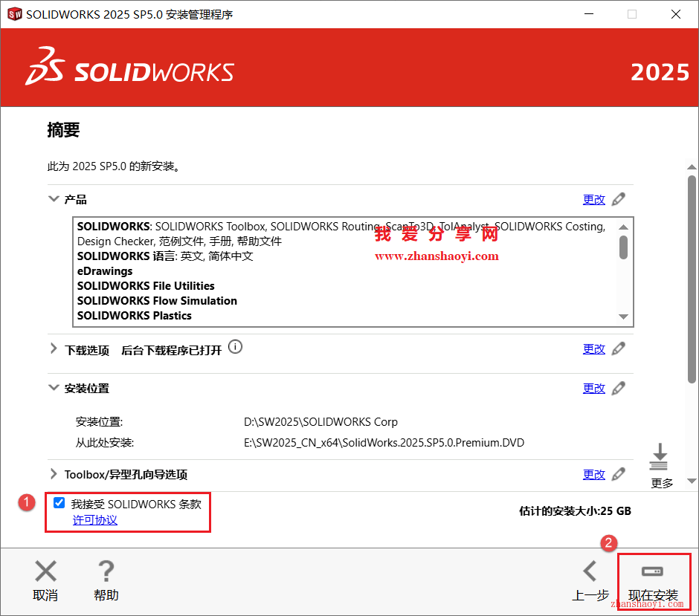The height and width of the screenshot is (616, 699).
Task: Click source path E:\SW2025_CN_x64 text
Action: [x=384, y=443]
